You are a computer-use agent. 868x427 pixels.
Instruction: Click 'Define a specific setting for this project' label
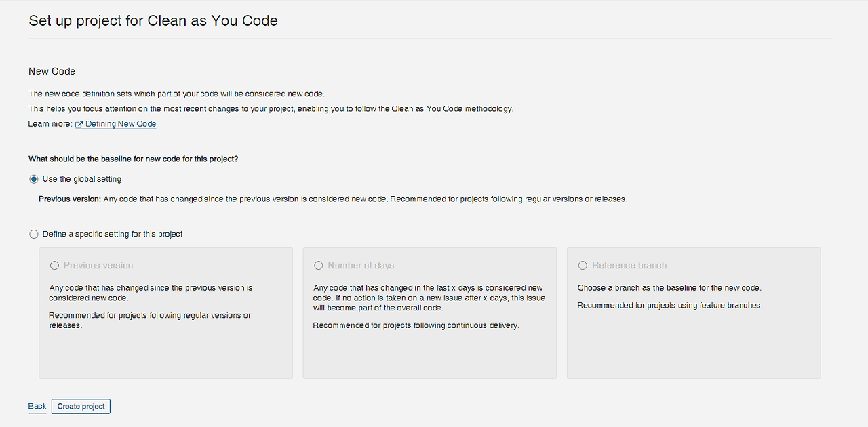point(113,234)
